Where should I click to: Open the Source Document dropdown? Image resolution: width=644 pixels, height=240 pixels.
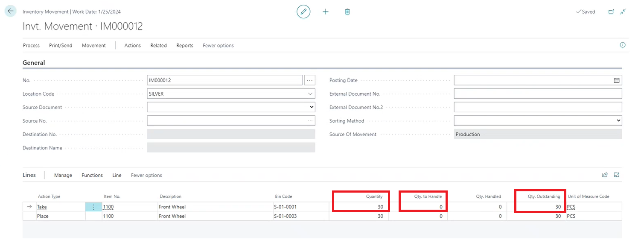tap(311, 107)
